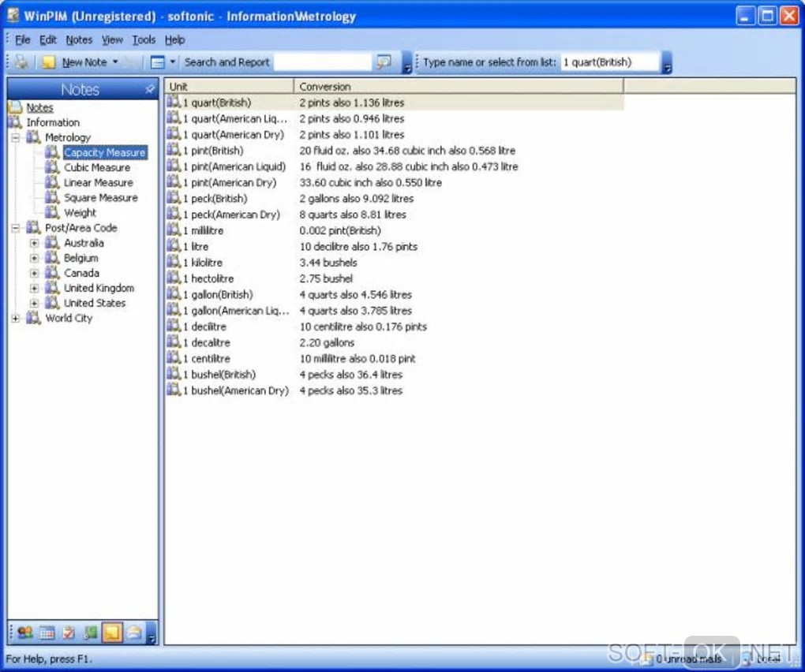Open the Tools menu
Image resolution: width=805 pixels, height=672 pixels.
click(x=144, y=39)
